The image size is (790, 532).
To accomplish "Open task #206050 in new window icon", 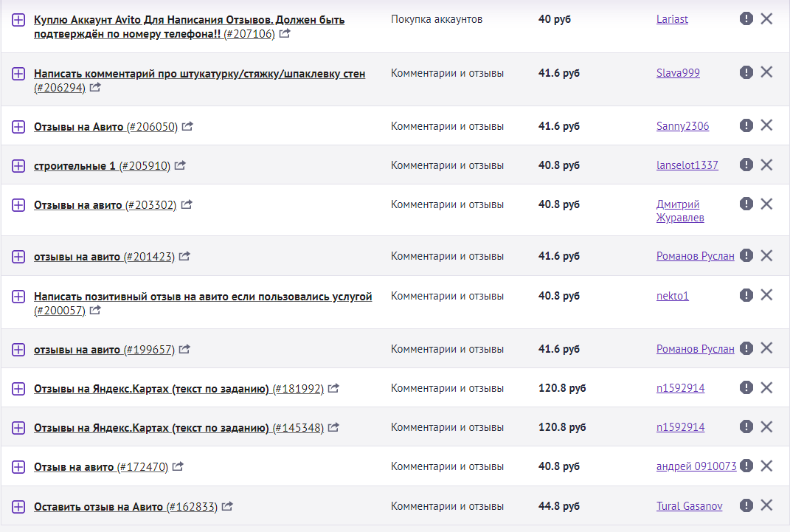I will point(187,126).
